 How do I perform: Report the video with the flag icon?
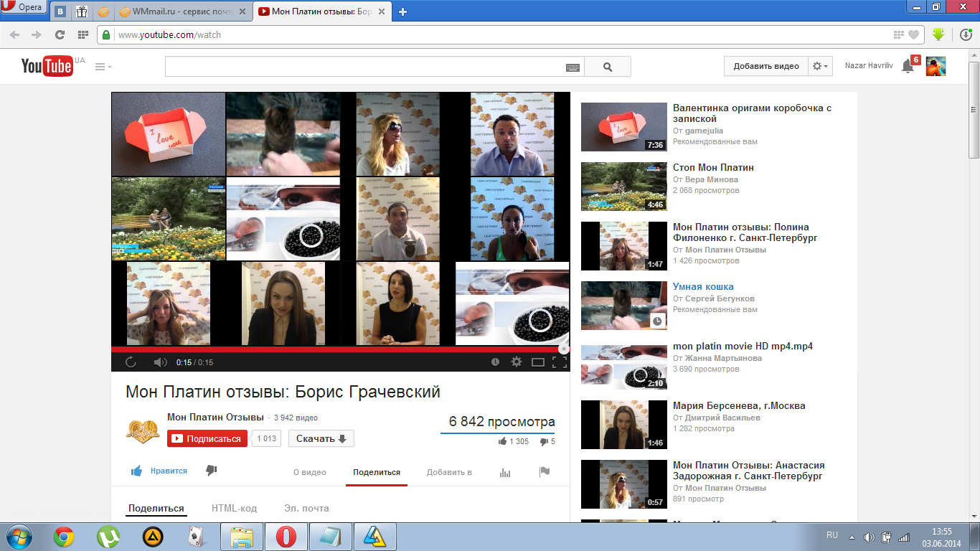545,472
